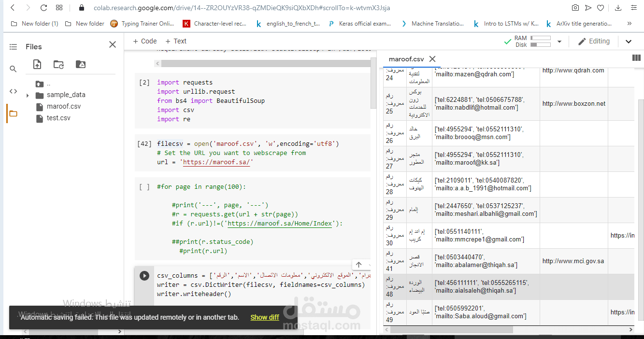This screenshot has height=339, width=644.
Task: Click the upload to session storage icon
Action: click(37, 64)
